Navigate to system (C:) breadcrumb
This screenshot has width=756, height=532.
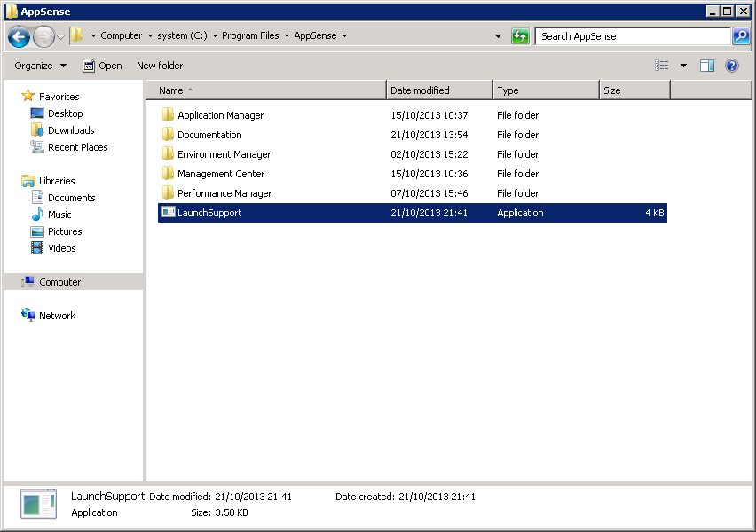tap(182, 35)
